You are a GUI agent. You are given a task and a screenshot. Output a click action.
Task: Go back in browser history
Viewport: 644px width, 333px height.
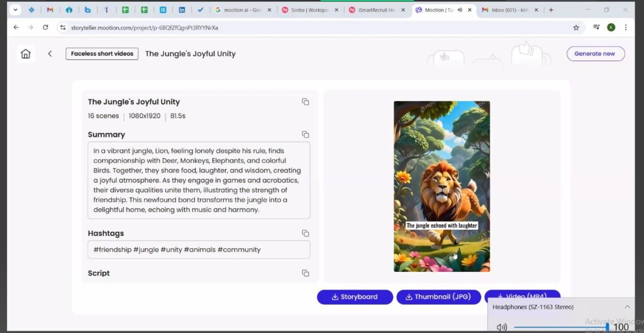point(16,28)
